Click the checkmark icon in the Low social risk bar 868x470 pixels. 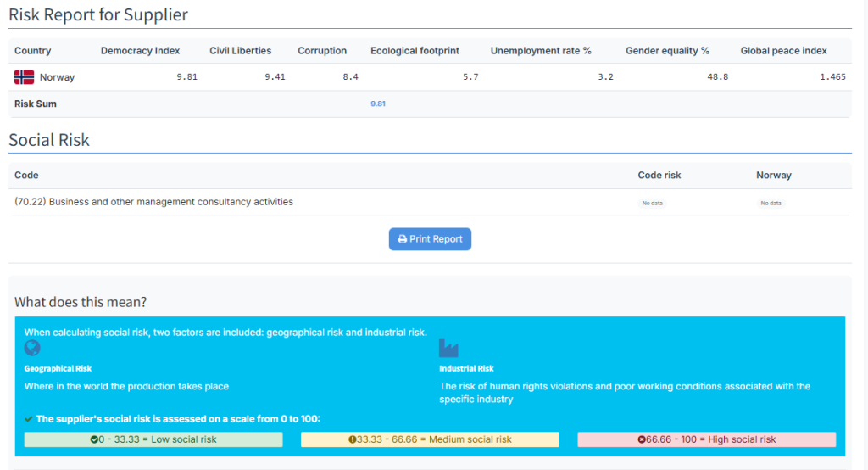[94, 439]
